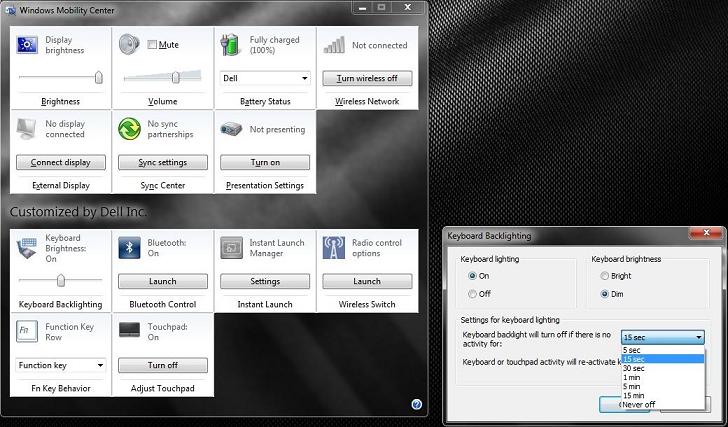
Task: Enable the Mute checkbox
Action: click(152, 45)
